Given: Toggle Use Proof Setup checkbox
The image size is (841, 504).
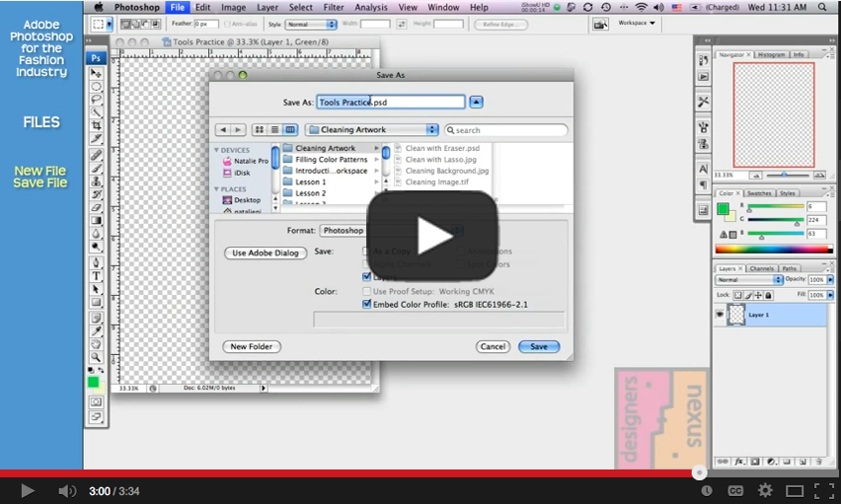Looking at the screenshot, I should pos(367,291).
